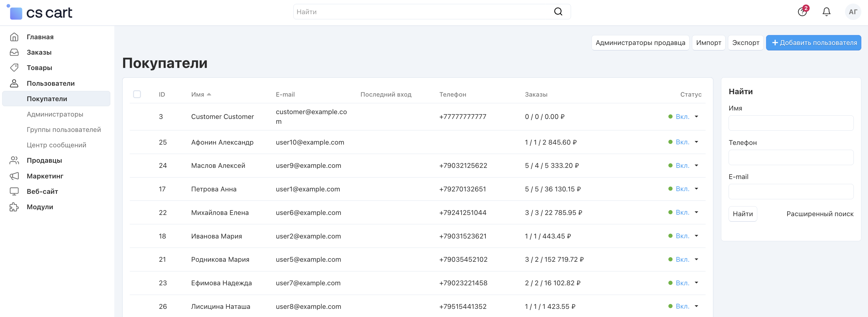
Task: Open the notifications bell
Action: 826,12
